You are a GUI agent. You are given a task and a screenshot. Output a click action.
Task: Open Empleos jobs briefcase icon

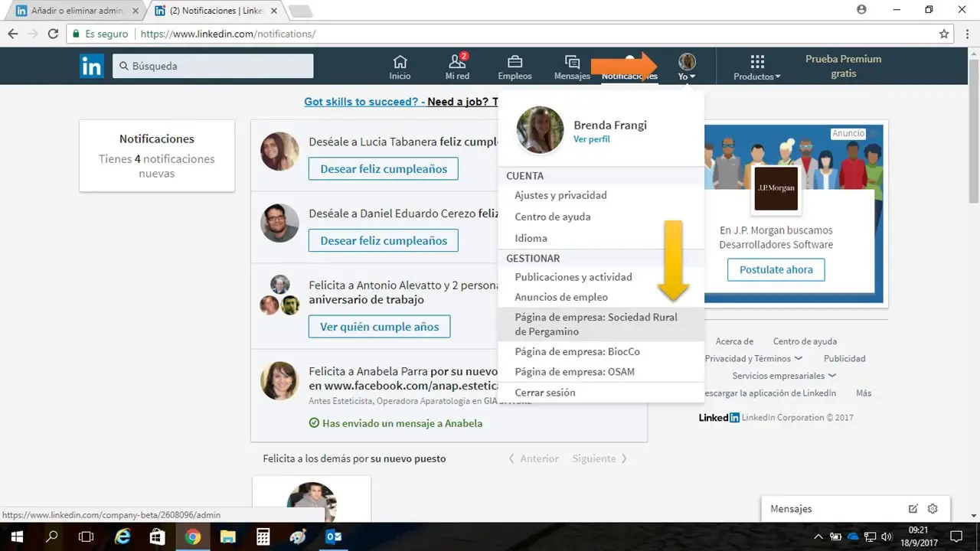(x=514, y=67)
